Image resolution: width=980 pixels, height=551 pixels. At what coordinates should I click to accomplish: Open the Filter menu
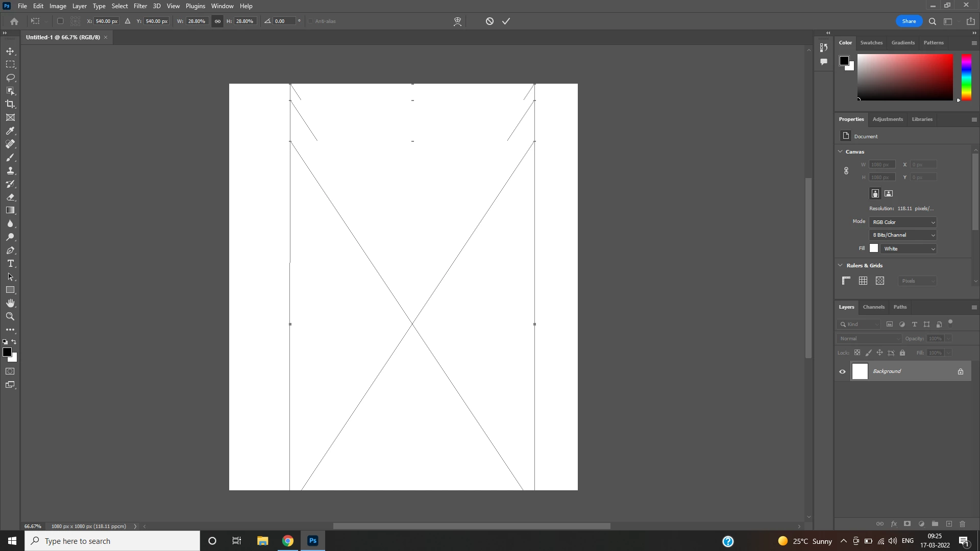140,6
